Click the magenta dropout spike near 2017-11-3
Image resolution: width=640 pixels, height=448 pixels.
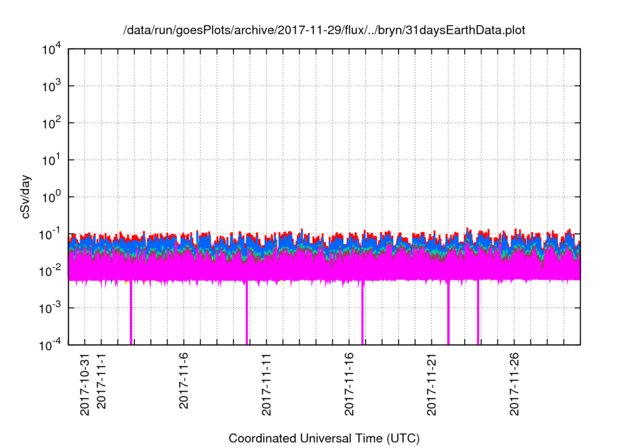tap(131, 313)
